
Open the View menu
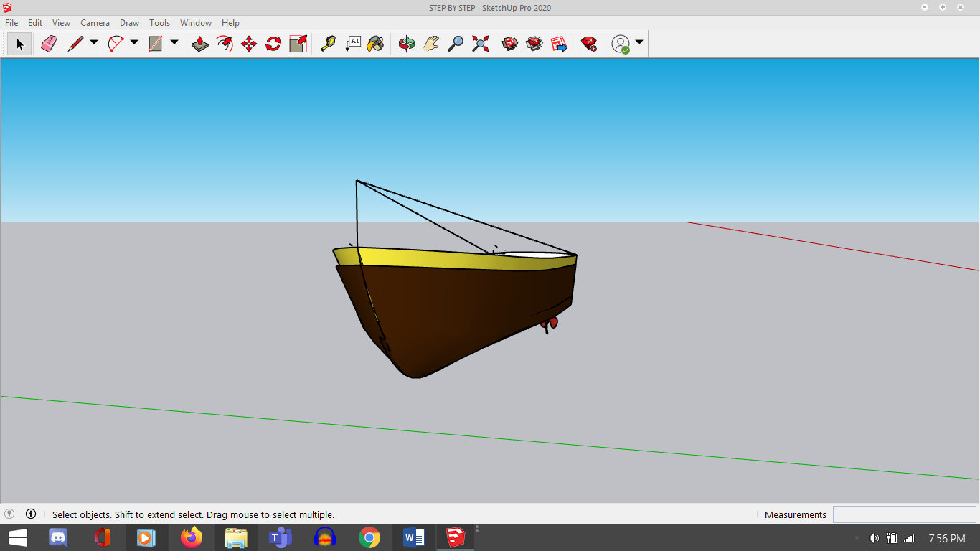click(61, 23)
